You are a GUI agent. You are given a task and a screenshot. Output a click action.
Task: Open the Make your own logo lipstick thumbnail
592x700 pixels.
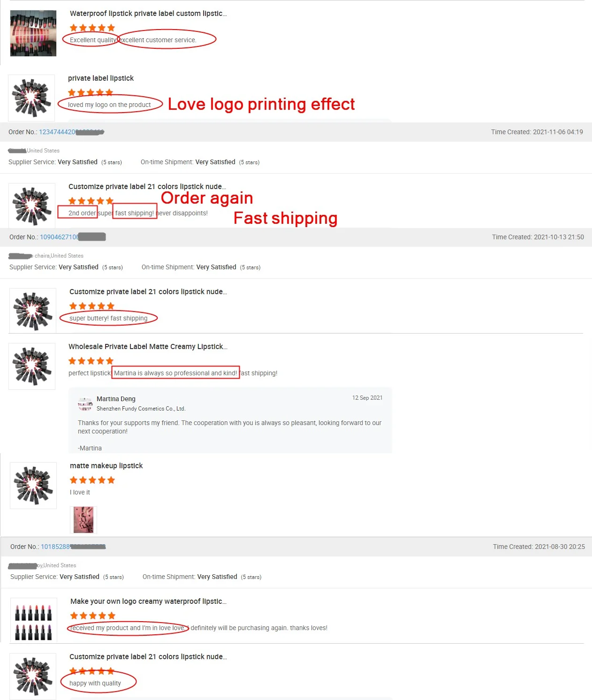(x=34, y=620)
